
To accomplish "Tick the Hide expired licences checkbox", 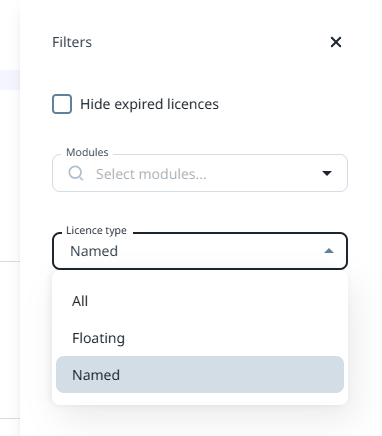I will tap(62, 104).
